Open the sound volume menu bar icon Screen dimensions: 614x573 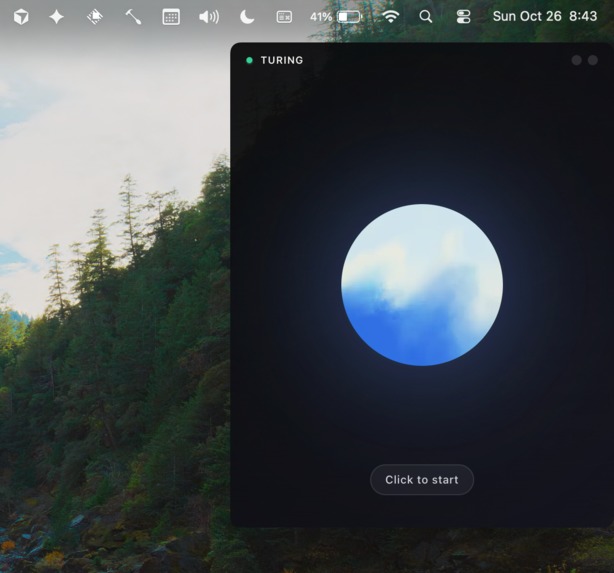pos(209,17)
